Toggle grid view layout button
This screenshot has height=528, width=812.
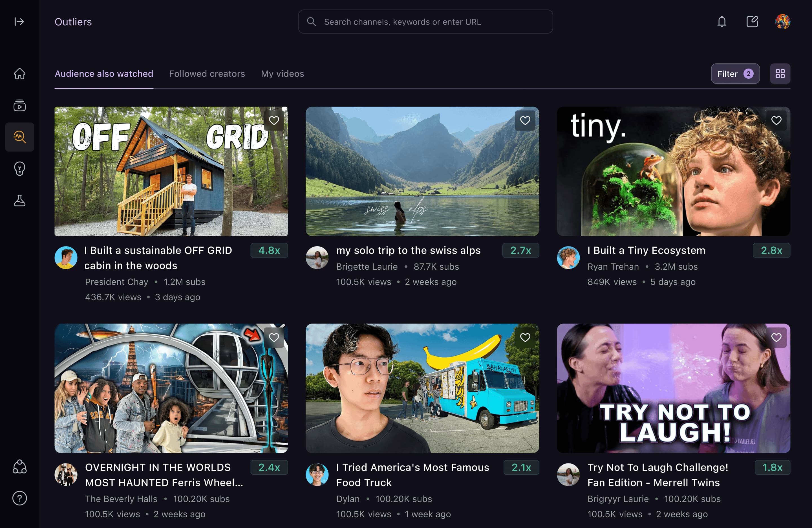[x=780, y=74]
